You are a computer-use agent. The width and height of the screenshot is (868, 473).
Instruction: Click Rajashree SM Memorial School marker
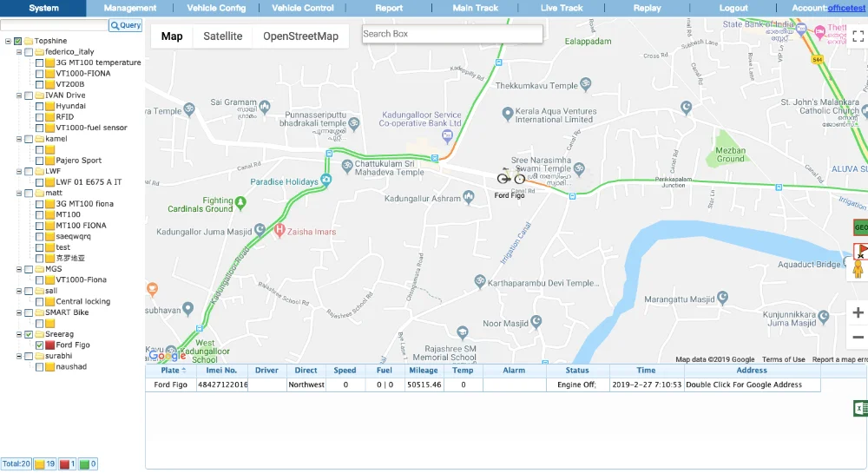[463, 332]
